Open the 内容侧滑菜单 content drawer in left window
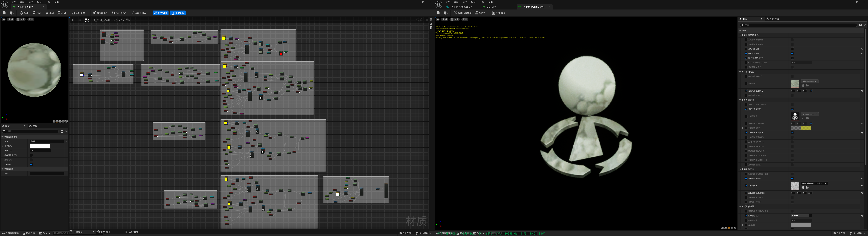This screenshot has width=868, height=236. point(10,233)
